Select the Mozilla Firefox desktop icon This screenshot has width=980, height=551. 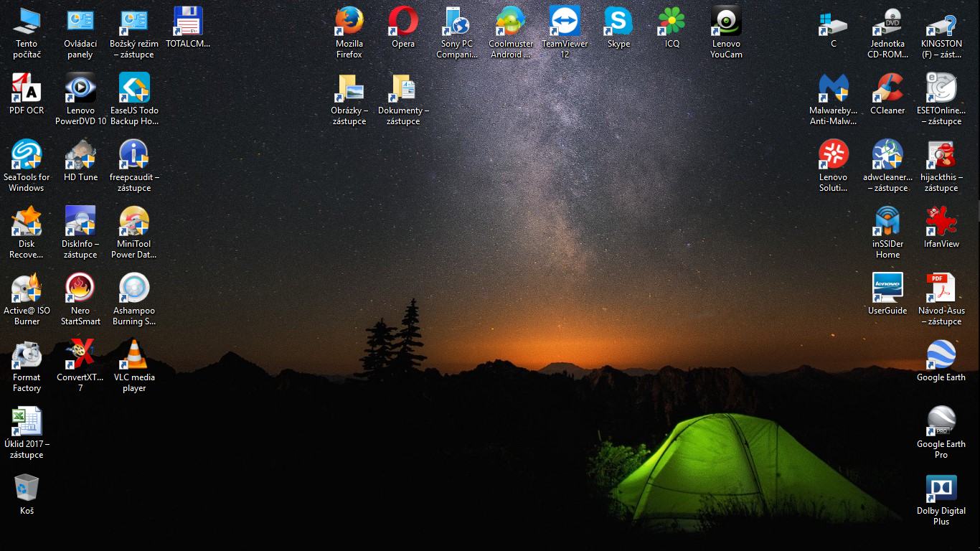349,22
